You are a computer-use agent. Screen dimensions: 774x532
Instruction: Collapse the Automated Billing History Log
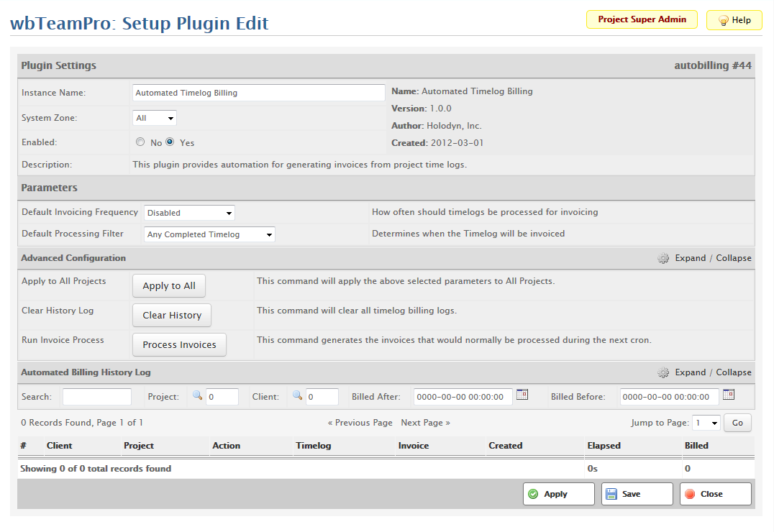coord(733,372)
